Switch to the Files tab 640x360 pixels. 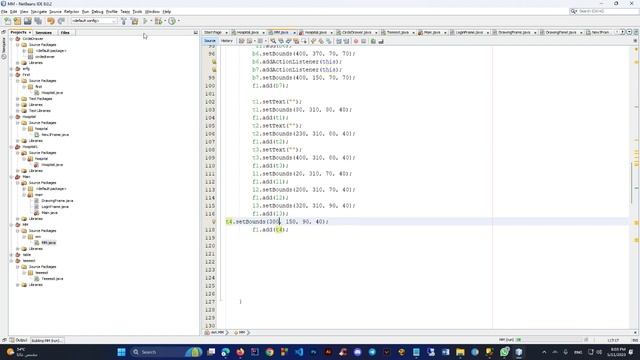(65, 32)
